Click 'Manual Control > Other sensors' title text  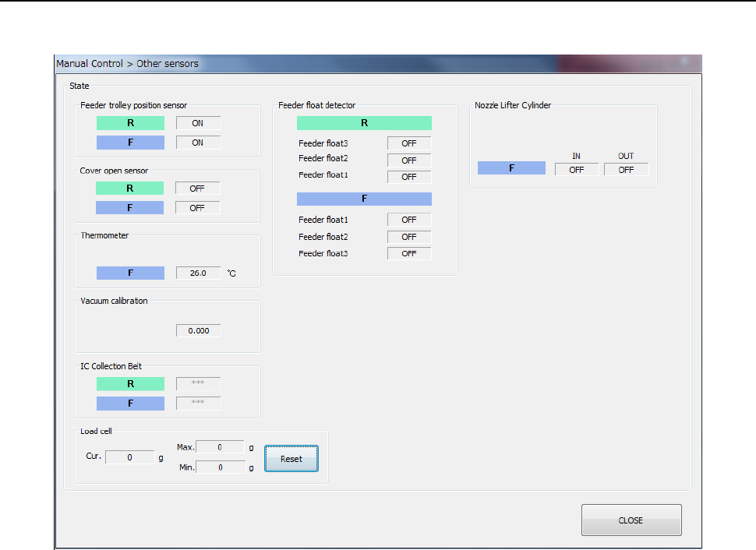(x=127, y=64)
